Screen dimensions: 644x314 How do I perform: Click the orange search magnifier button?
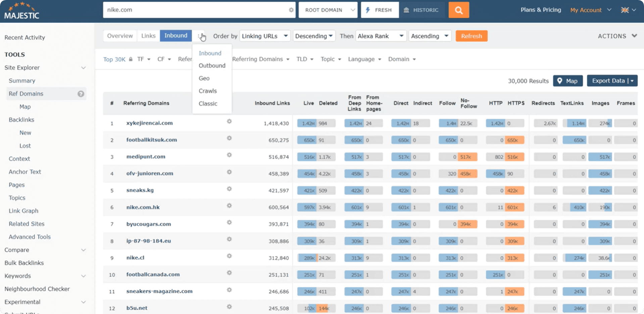coord(458,10)
